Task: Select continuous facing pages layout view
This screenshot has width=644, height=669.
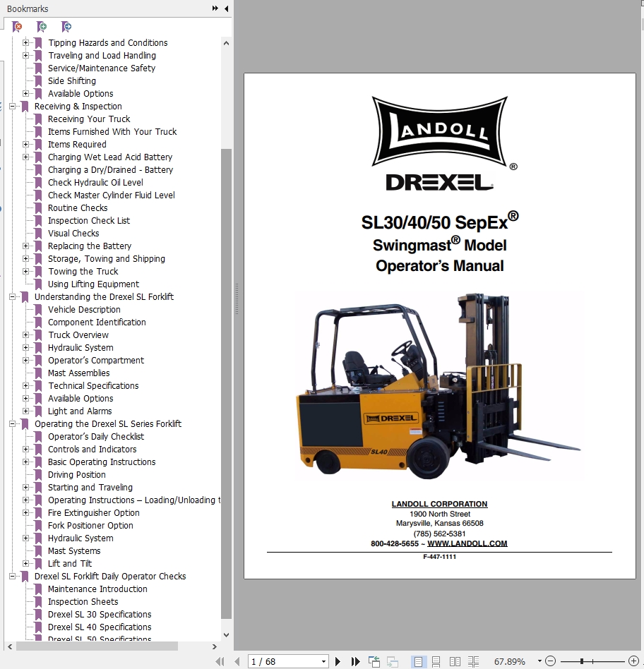Action: pyautogui.click(x=473, y=662)
